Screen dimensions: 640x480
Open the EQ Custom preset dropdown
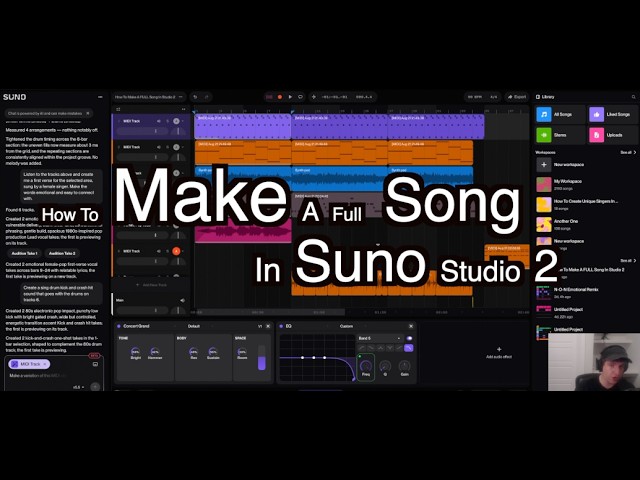coord(349,326)
